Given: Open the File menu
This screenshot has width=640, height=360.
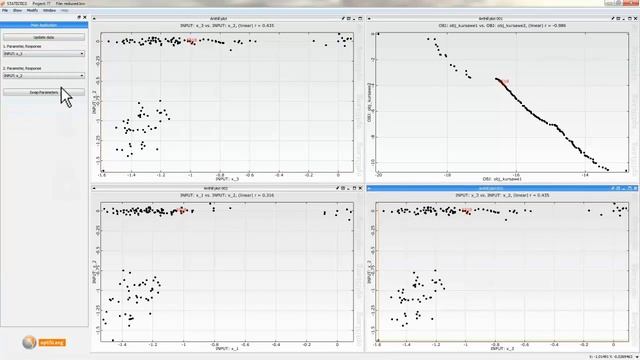Looking at the screenshot, I should pos(5,10).
